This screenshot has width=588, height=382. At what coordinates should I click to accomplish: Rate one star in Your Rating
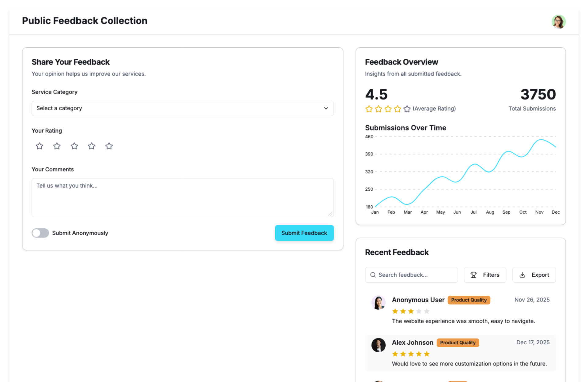[x=40, y=146]
